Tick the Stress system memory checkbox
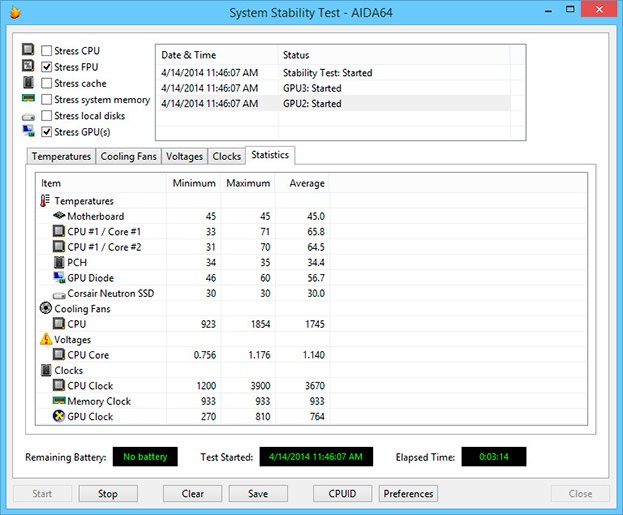 click(x=46, y=99)
